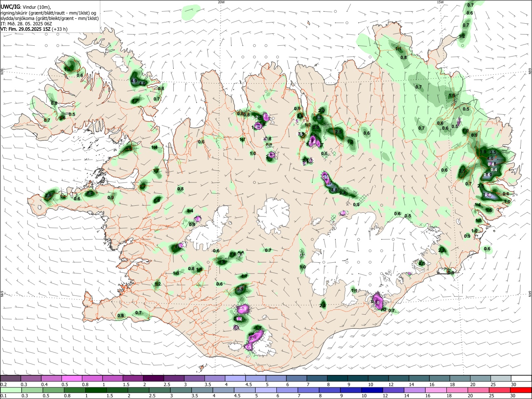Select the bright magenta 0.5–0.8 snow swatch
This screenshot has height=399, width=532.
pyautogui.click(x=71, y=379)
